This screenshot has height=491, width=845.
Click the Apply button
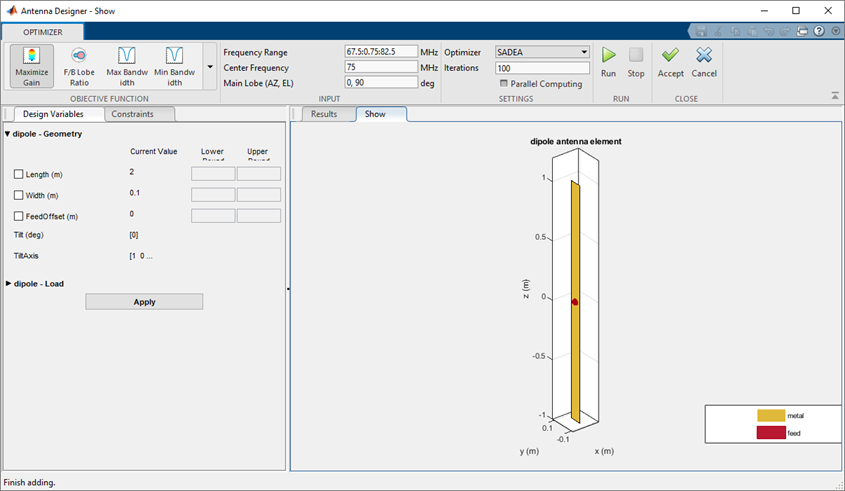pyautogui.click(x=144, y=302)
